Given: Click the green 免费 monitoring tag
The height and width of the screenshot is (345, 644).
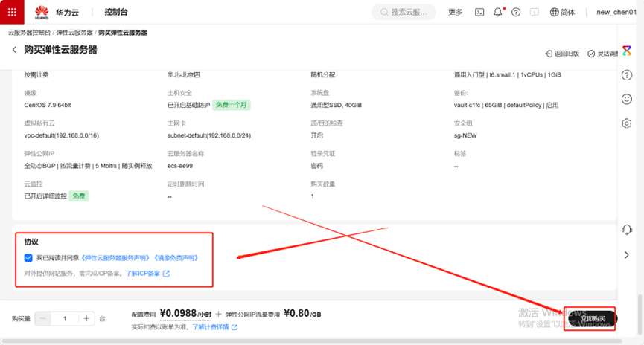Looking at the screenshot, I should pos(79,196).
